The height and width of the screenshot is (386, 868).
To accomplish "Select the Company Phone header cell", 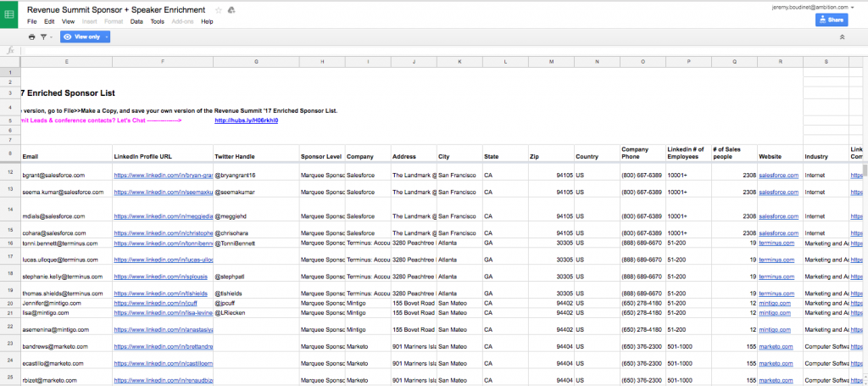I will [643, 153].
